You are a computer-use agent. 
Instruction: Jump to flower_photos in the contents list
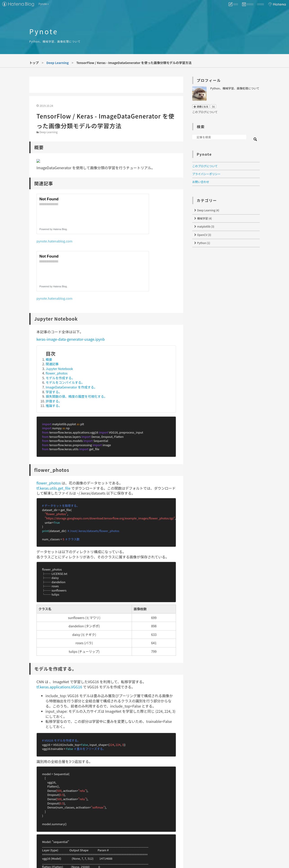pyautogui.click(x=56, y=373)
